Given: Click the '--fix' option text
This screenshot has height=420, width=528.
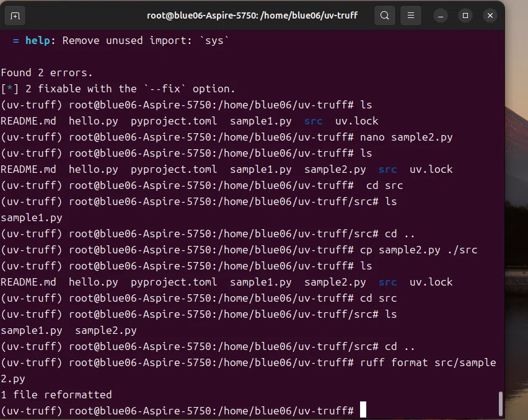Looking at the screenshot, I should pyautogui.click(x=165, y=89).
